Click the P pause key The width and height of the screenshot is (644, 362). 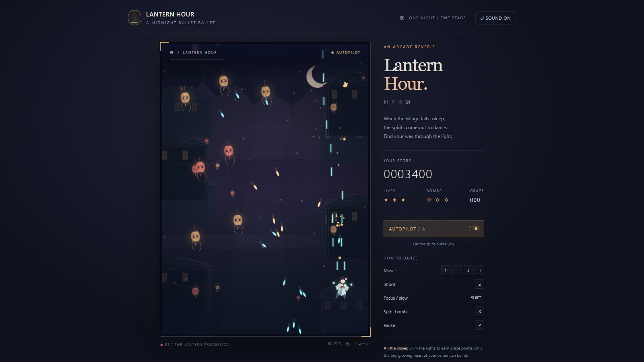[x=479, y=325]
